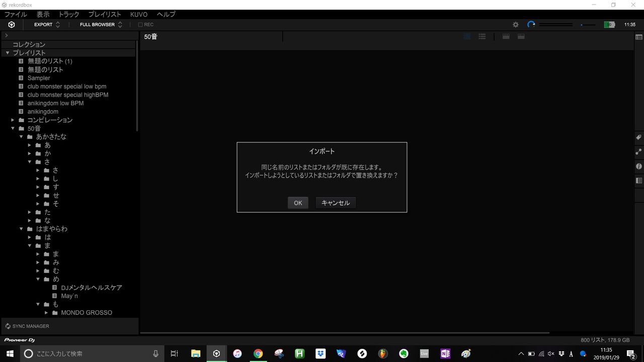Open Ableton Live from the taskbar
Image resolution: width=644 pixels, height=362 pixels.
point(424,353)
